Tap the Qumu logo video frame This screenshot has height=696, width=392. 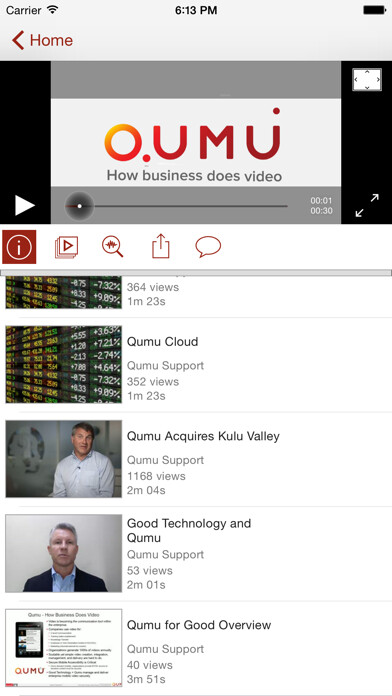click(x=196, y=142)
